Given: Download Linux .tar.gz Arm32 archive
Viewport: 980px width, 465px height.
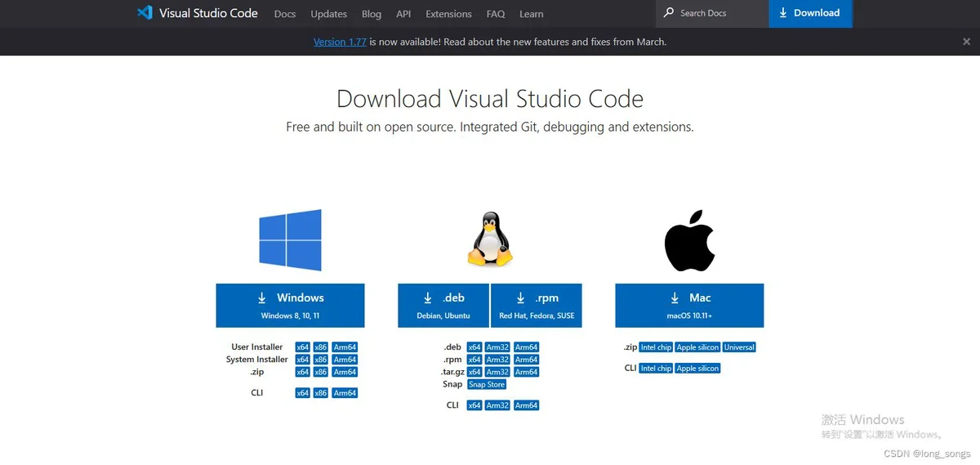Looking at the screenshot, I should click(498, 372).
